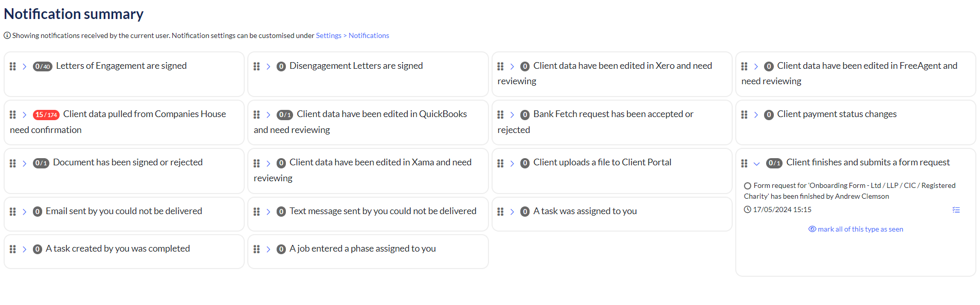980x305 pixels.
Task: Click the 15/174 red badge on Companies House
Action: click(46, 115)
